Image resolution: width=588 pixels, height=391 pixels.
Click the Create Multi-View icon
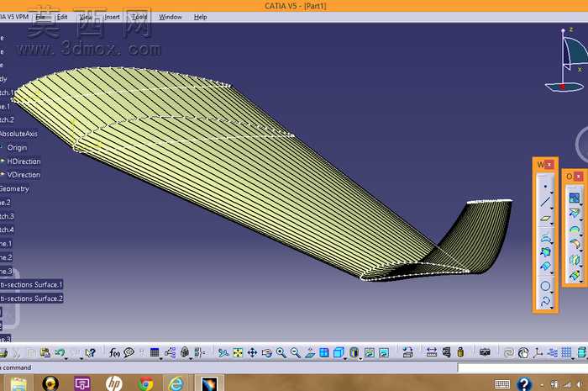[x=324, y=352]
